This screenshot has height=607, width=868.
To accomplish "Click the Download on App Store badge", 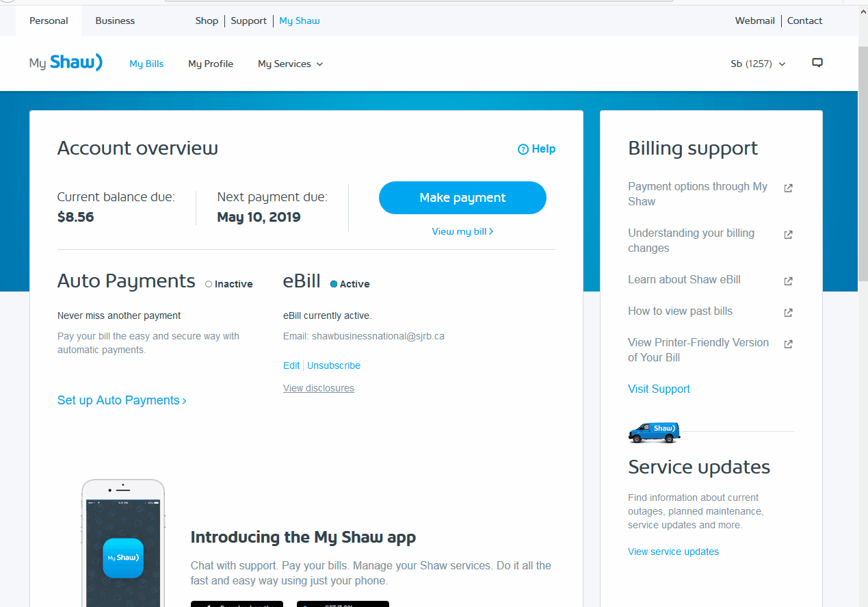I will pos(237,605).
